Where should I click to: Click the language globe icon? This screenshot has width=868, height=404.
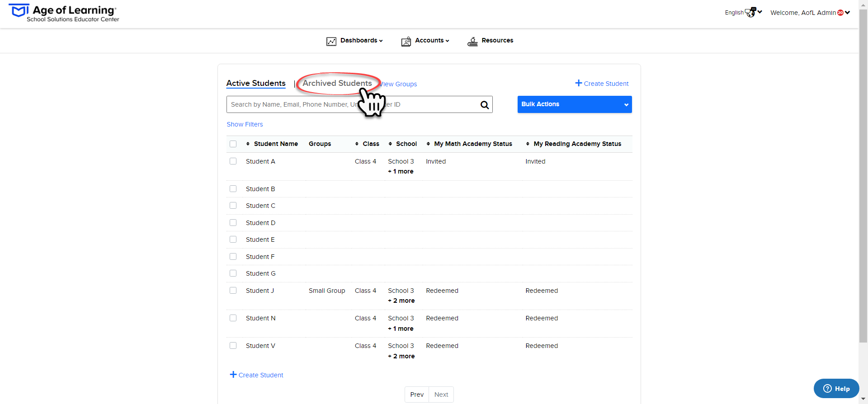pos(750,12)
